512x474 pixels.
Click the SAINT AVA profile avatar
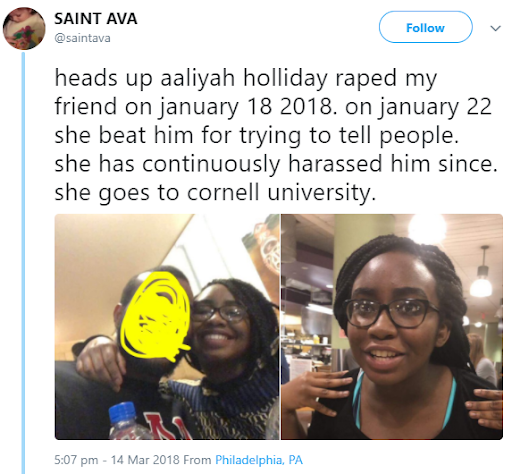[24, 28]
